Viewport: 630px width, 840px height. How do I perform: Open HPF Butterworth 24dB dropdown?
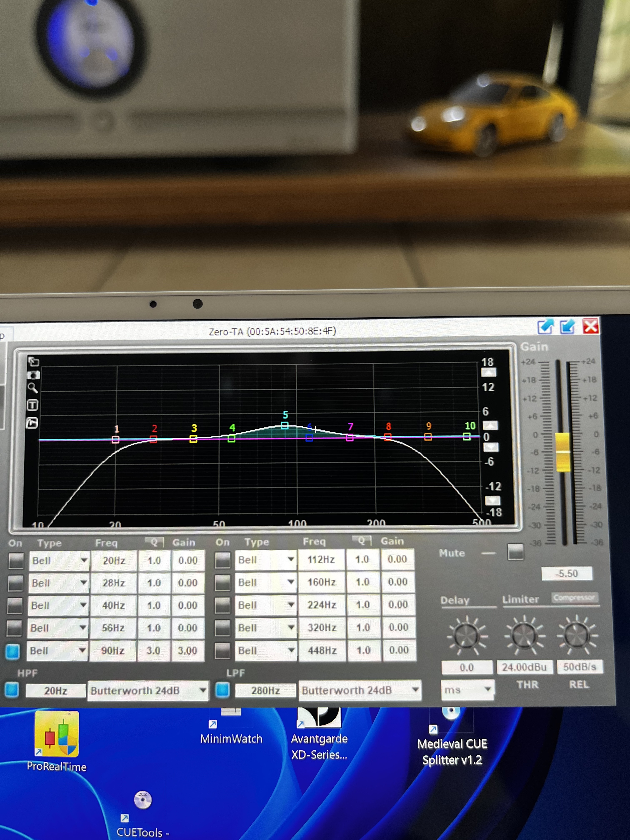point(203,690)
